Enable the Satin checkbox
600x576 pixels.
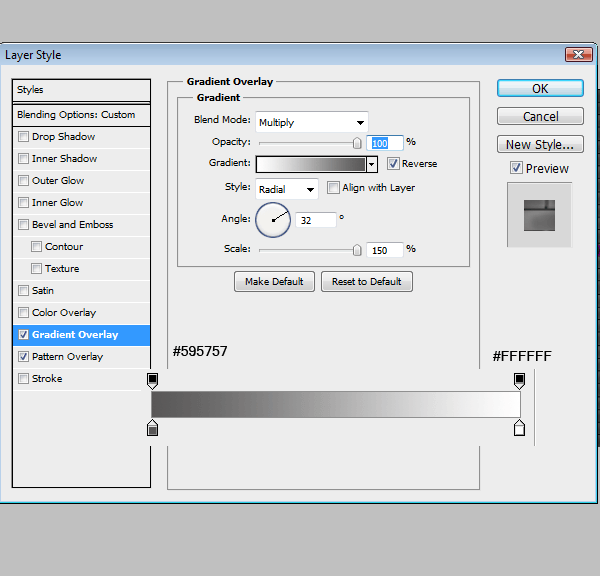click(x=23, y=290)
